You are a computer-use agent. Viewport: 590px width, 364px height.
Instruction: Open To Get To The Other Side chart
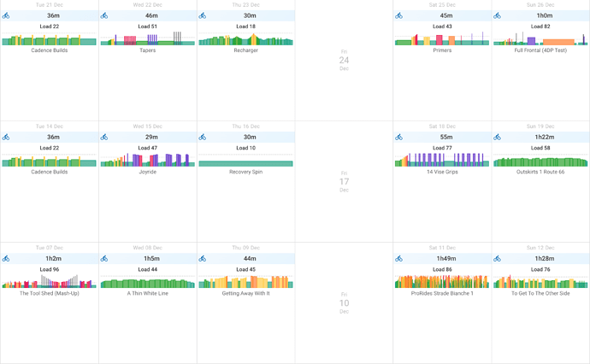[x=540, y=282]
